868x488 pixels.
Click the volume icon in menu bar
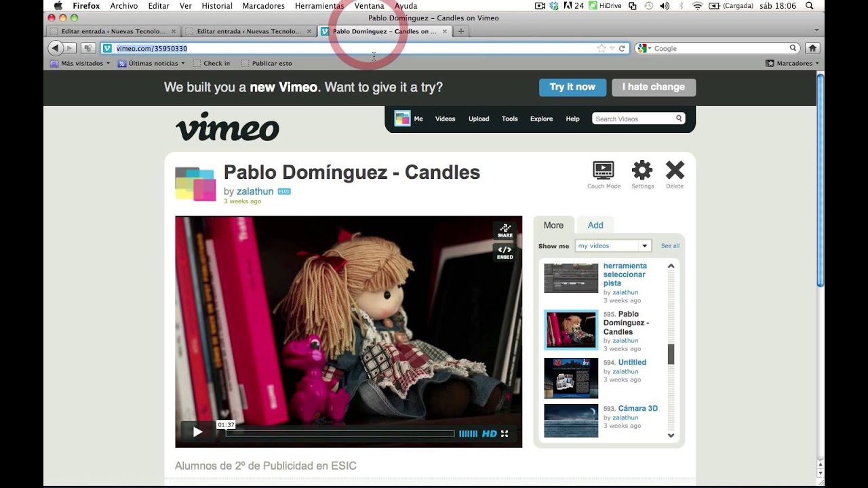665,5
